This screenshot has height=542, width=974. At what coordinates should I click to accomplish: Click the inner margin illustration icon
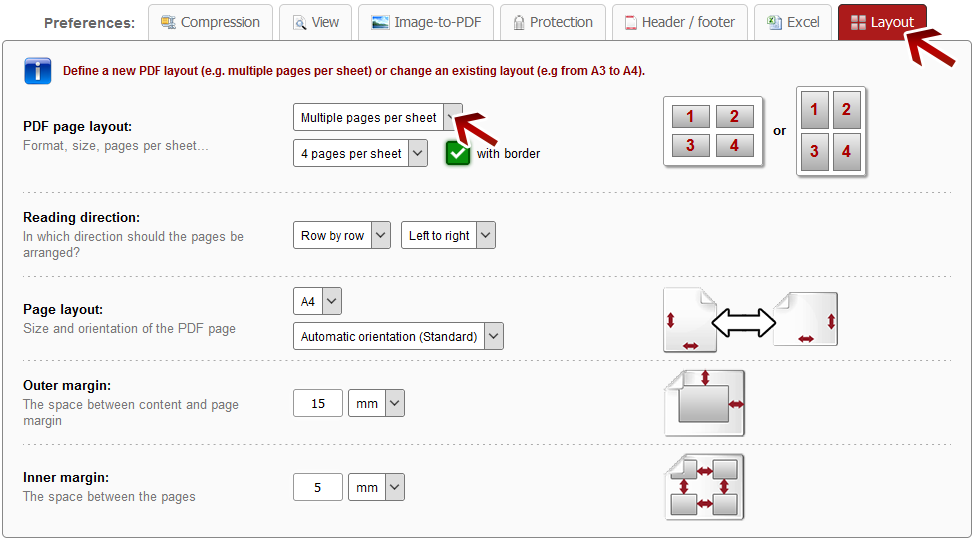[x=705, y=487]
